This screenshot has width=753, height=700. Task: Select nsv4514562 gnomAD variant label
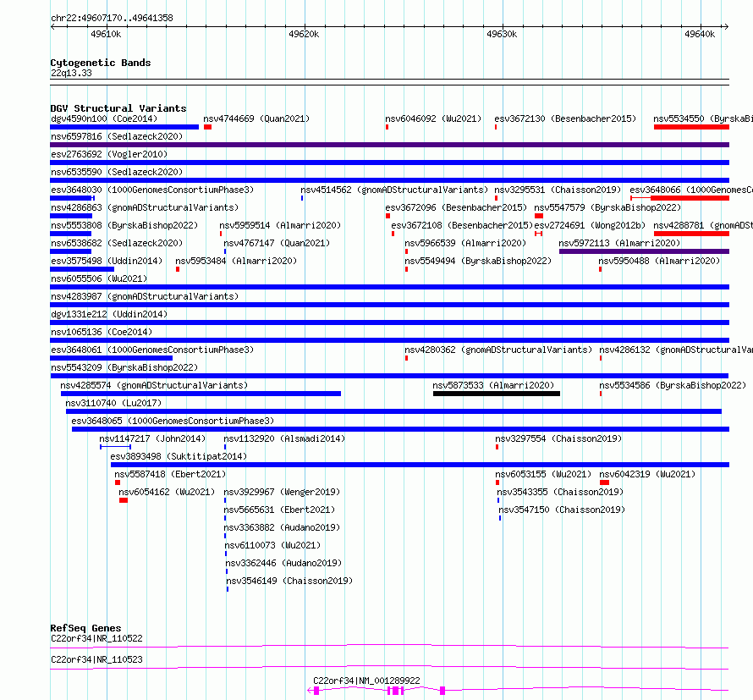click(x=394, y=190)
